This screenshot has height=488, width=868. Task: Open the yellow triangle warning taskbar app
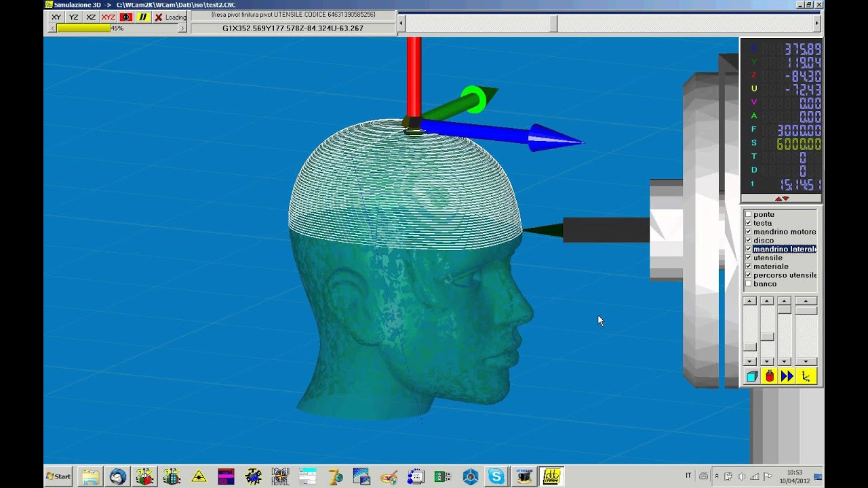tap(199, 476)
